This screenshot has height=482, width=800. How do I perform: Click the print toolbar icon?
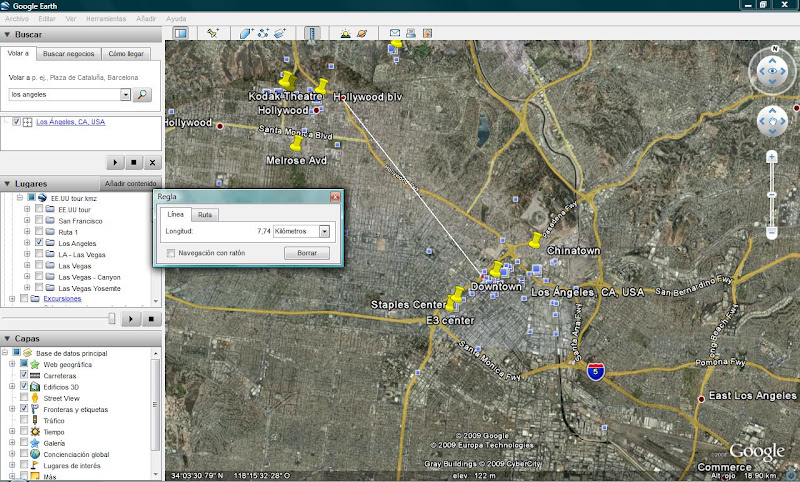(411, 33)
